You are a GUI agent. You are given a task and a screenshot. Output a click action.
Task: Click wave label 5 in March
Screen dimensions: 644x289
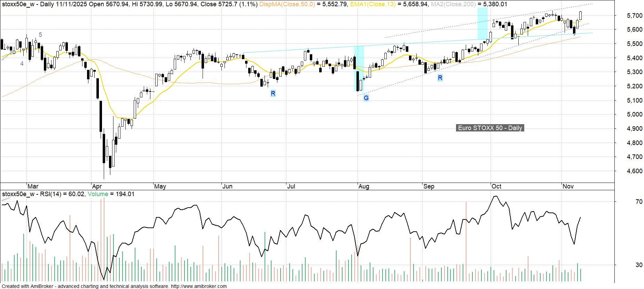pyautogui.click(x=40, y=35)
